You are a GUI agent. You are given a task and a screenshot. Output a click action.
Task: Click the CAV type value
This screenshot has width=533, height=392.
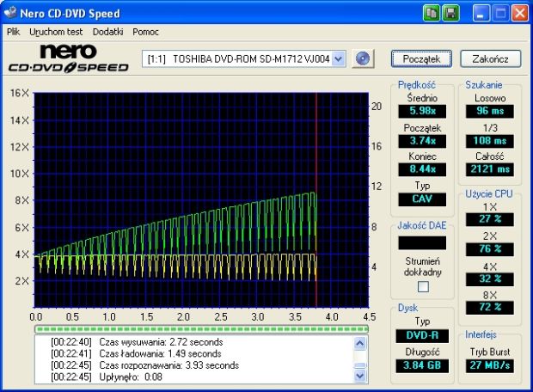click(x=422, y=199)
